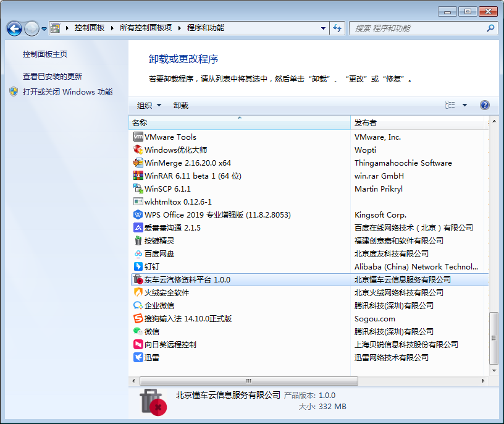Viewport: 504px width, 424px height.
Task: Select the 搜狗输入法 14.10.0正式版 row
Action: coord(310,318)
